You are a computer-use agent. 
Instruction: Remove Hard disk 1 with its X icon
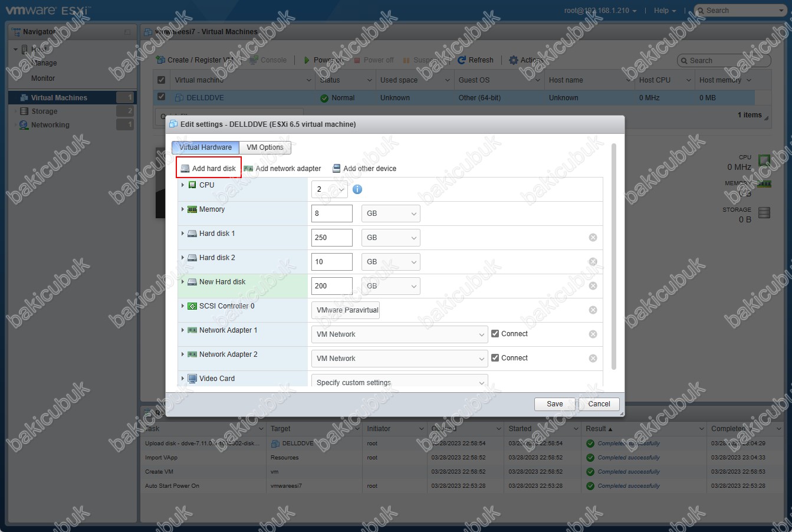(x=593, y=237)
